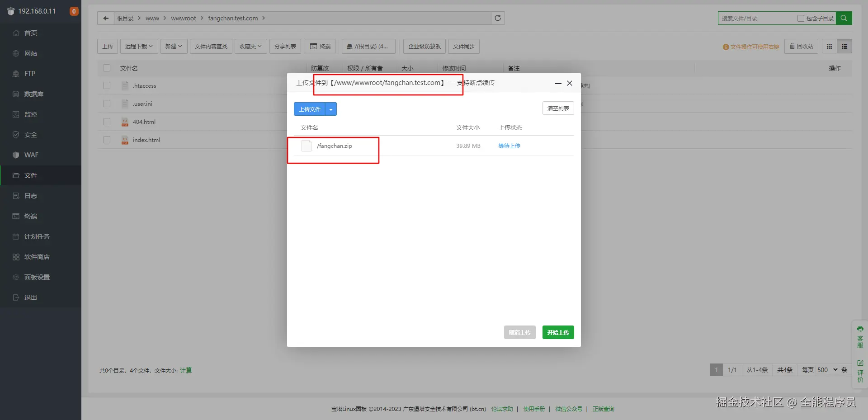Open Security section in the sidebar
Image resolution: width=868 pixels, height=420 pixels.
tap(41, 135)
